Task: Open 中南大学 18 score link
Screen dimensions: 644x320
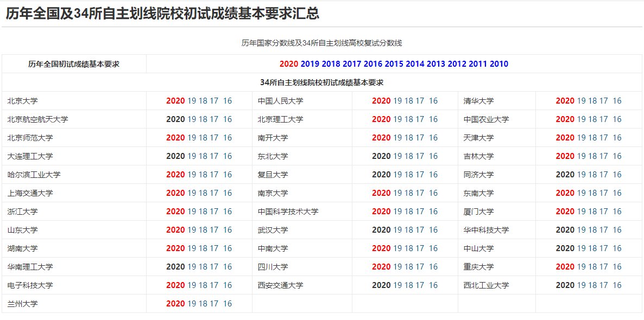Action: [409, 248]
